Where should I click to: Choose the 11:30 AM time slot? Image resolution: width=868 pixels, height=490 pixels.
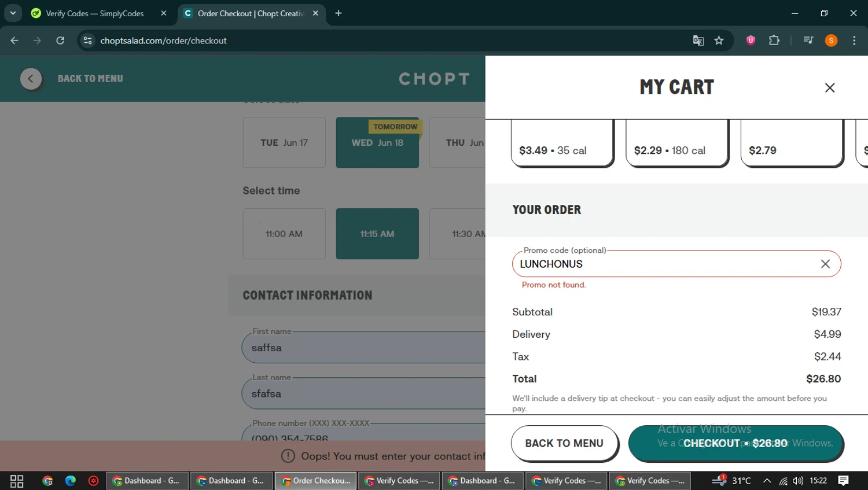tap(457, 234)
